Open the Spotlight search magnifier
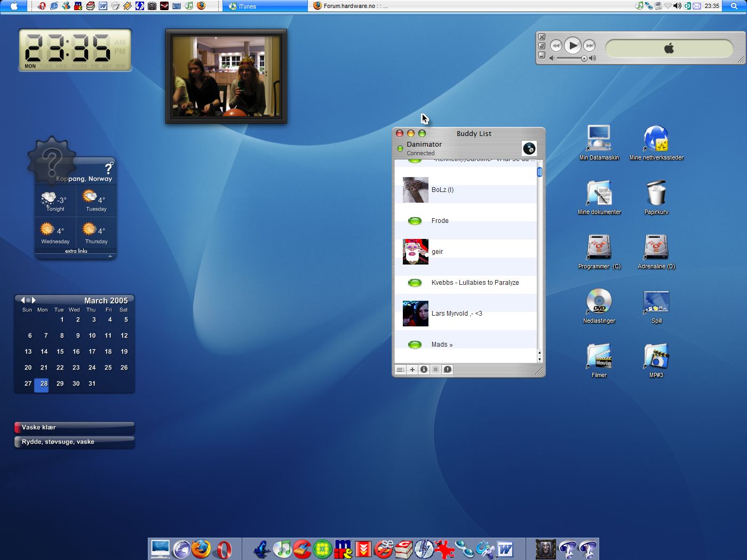 (734, 6)
